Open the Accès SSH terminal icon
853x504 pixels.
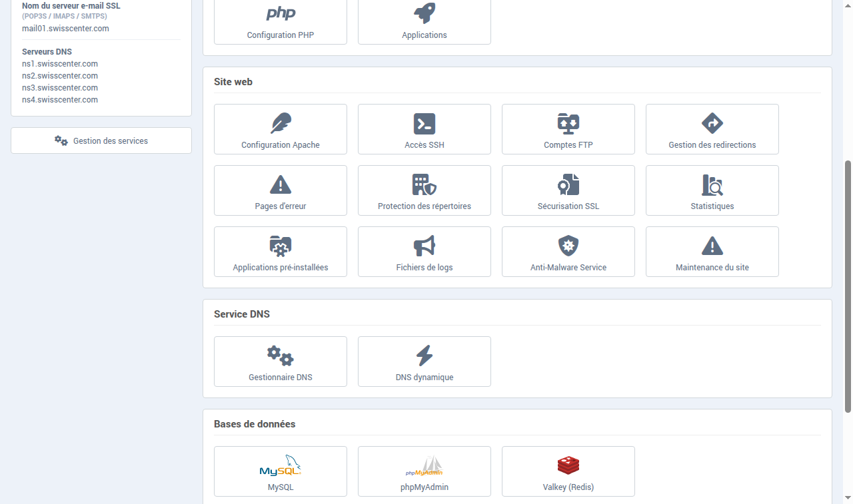pos(425,123)
